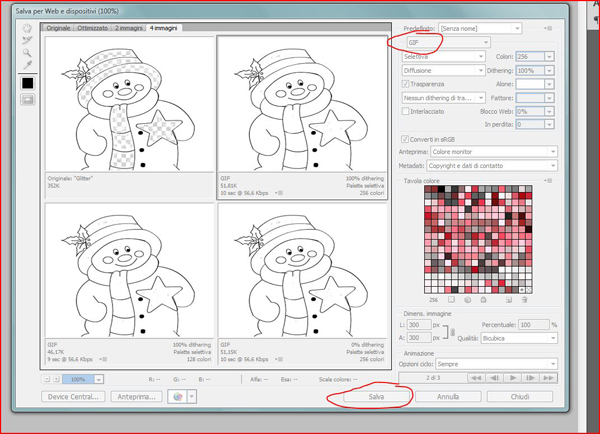600x434 pixels.
Task: Open the Selettiva palette dropdown
Action: tap(443, 57)
